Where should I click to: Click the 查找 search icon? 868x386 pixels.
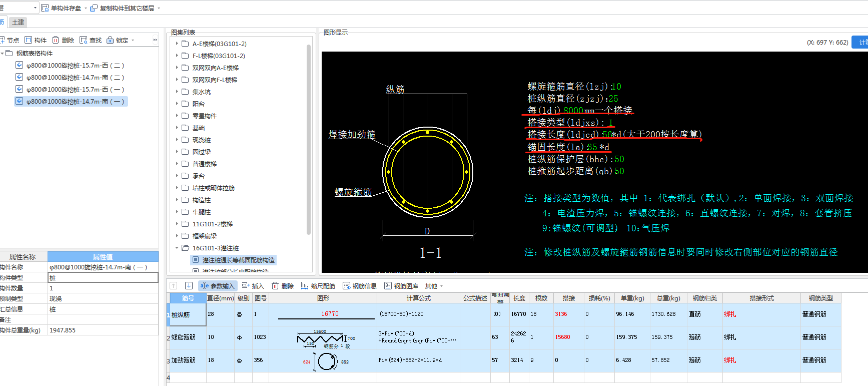point(84,40)
